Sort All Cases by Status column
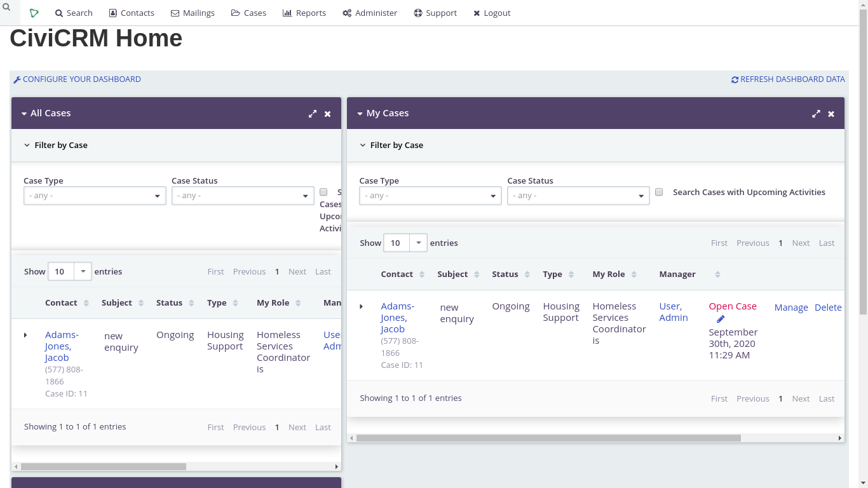This screenshot has width=868, height=488. 175,303
